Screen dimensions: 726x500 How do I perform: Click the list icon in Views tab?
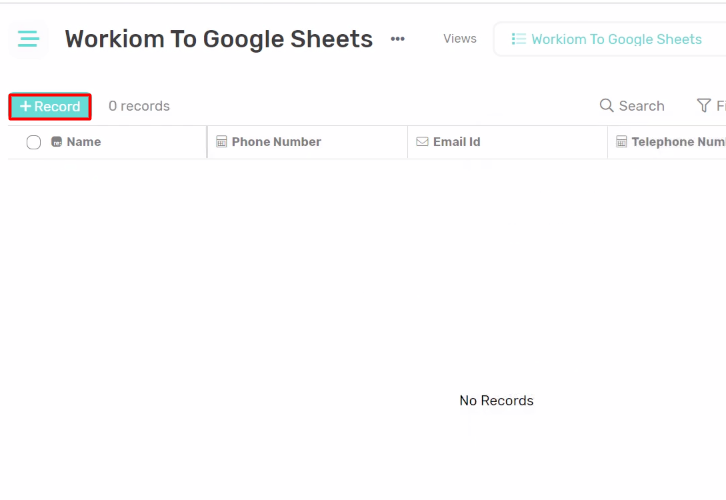point(519,39)
